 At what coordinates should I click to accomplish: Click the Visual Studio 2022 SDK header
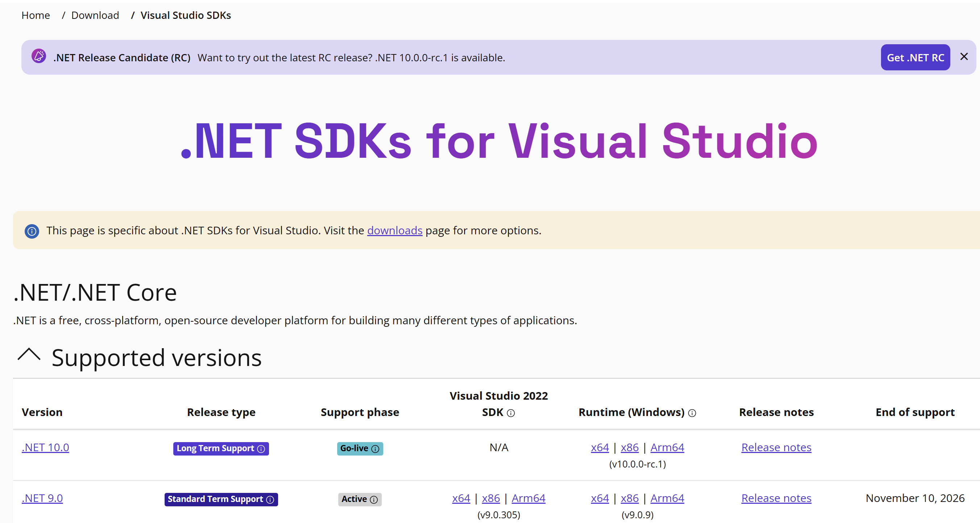coord(499,404)
